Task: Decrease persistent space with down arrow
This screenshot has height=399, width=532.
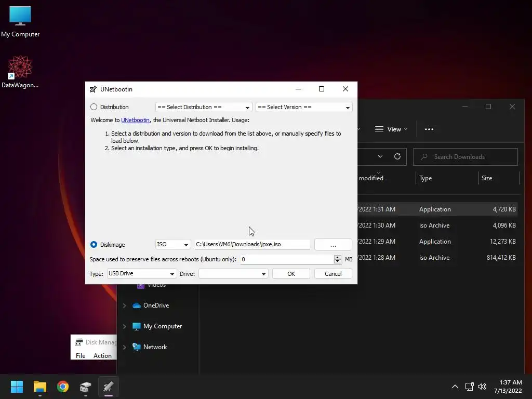Action: [337, 262]
